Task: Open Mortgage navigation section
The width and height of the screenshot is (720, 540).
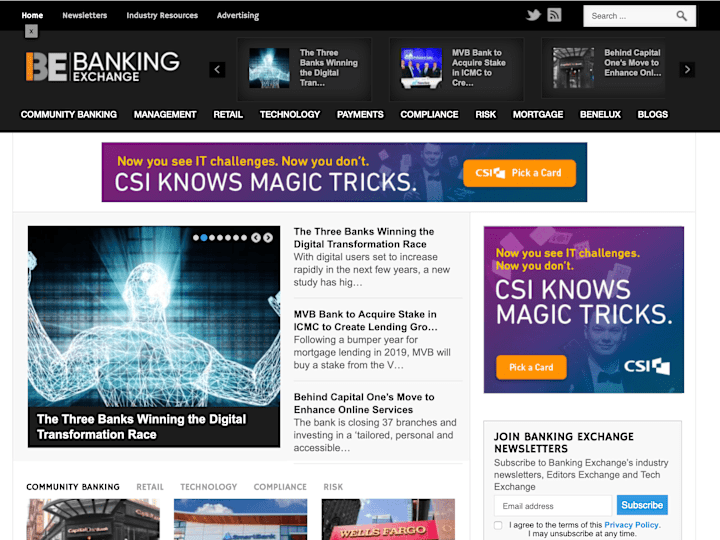Action: coord(538,114)
